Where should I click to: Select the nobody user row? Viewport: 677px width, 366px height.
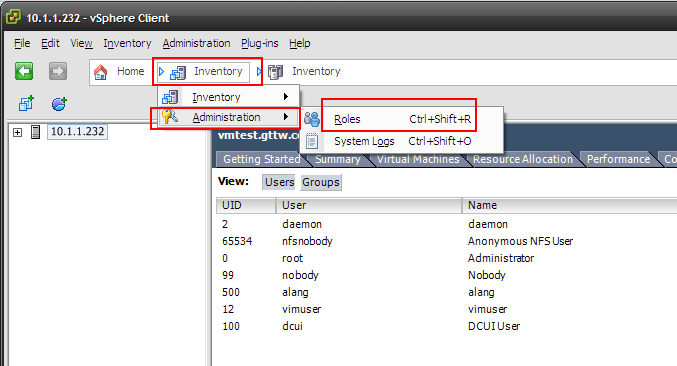[446, 275]
